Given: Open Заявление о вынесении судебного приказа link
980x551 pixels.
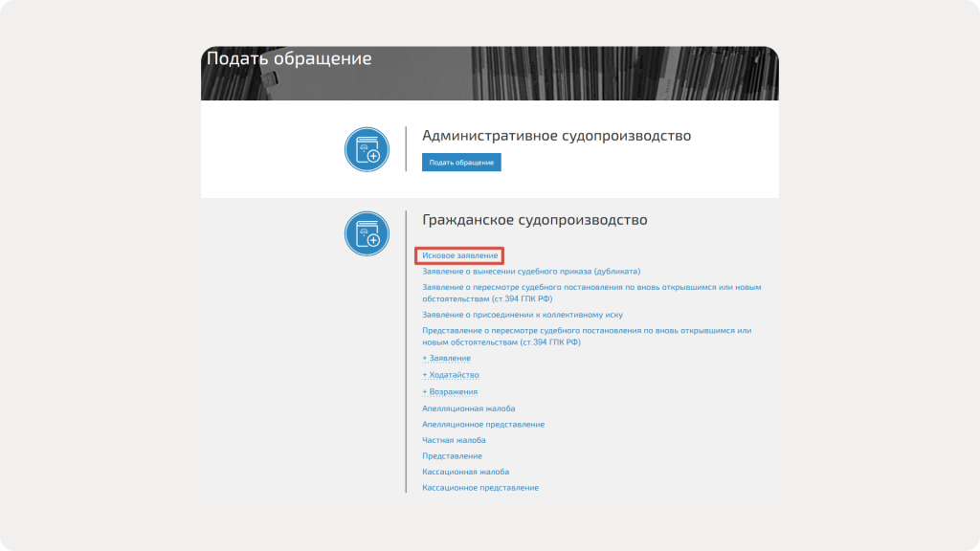Looking at the screenshot, I should (x=531, y=272).
